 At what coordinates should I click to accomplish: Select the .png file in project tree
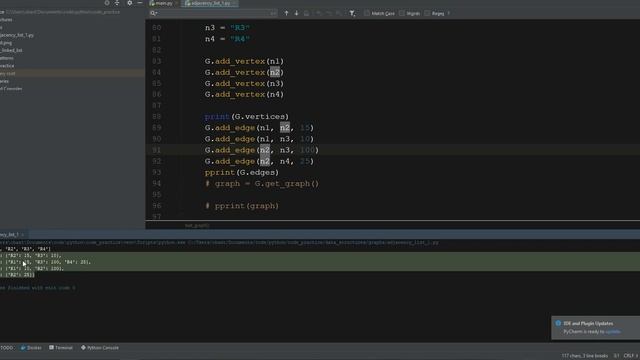6,43
